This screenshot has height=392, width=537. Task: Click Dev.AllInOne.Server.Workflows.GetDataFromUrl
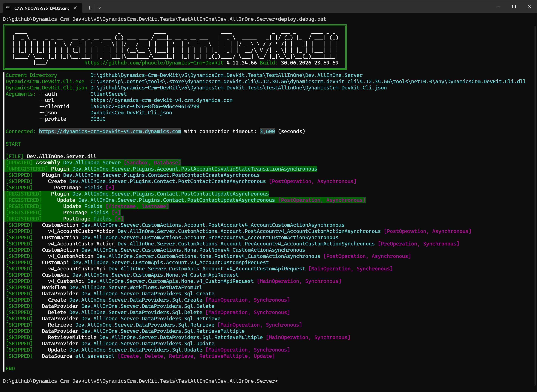click(x=136, y=287)
